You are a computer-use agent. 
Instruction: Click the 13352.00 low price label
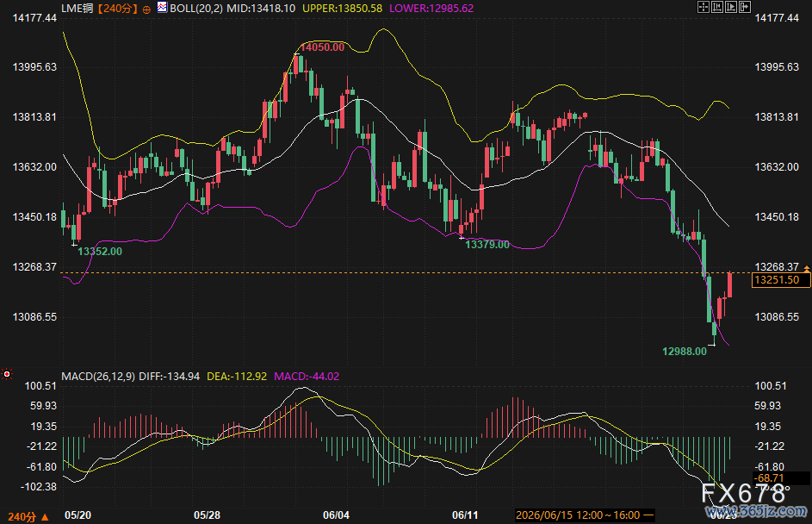[100, 252]
